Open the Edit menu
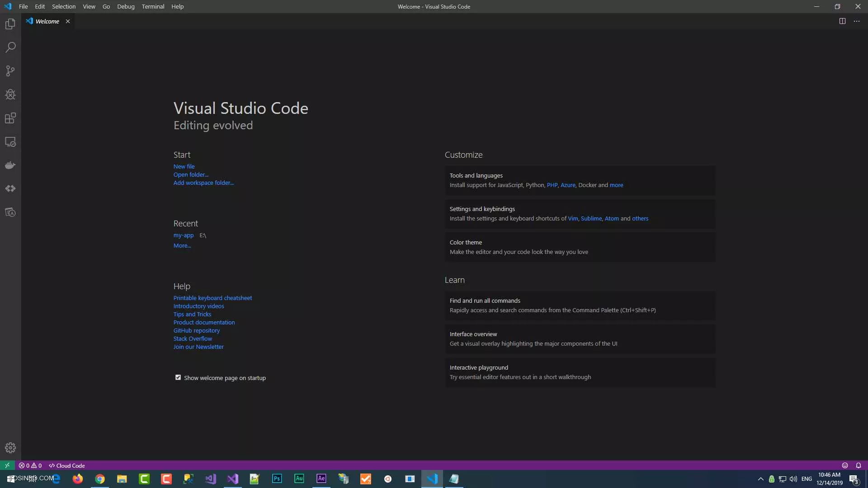This screenshot has height=488, width=868. click(x=40, y=6)
